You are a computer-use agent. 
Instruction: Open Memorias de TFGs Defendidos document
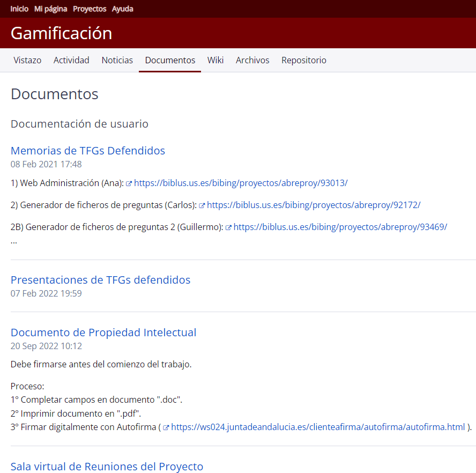[x=88, y=151]
